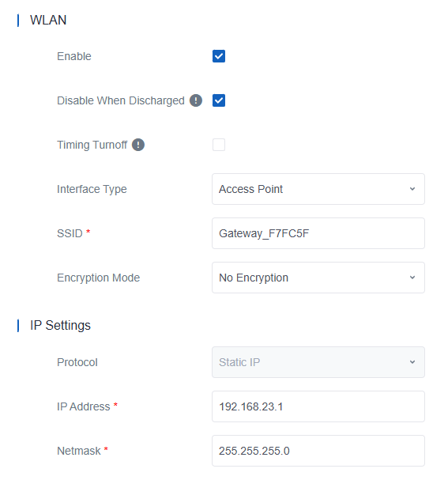Screen dimensions: 448x480
Task: Click the info icon beside Disable When Discharged
Action: click(x=196, y=100)
